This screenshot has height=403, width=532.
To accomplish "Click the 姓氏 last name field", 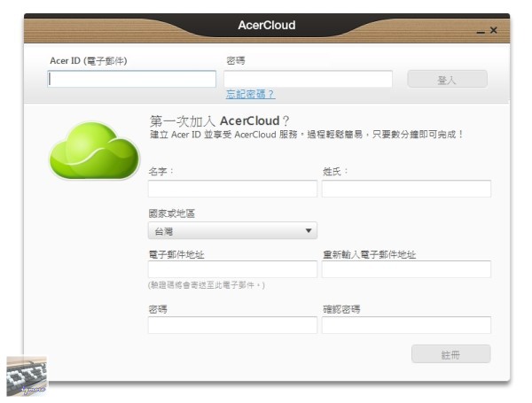I will [406, 189].
